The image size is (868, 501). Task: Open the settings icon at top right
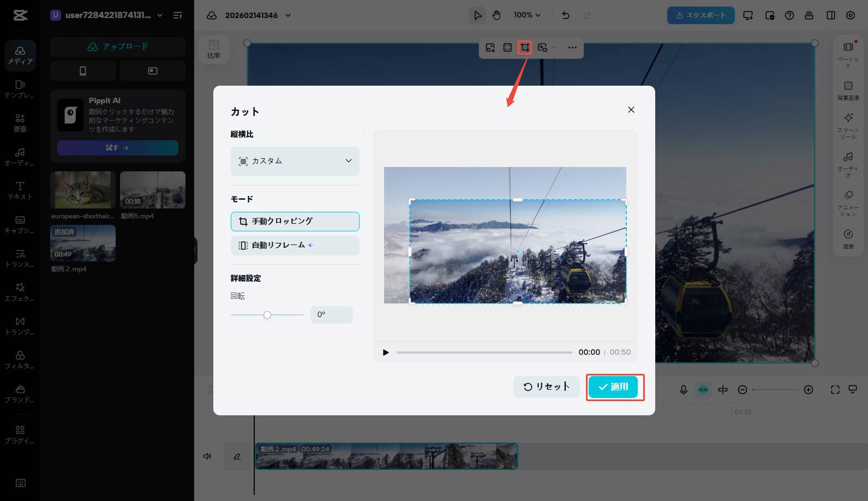coord(851,15)
